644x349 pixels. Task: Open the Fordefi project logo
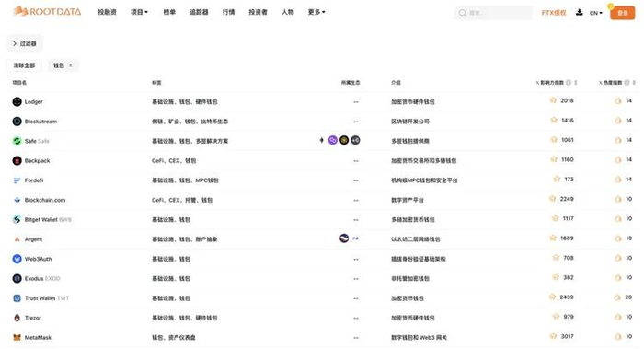click(x=17, y=180)
